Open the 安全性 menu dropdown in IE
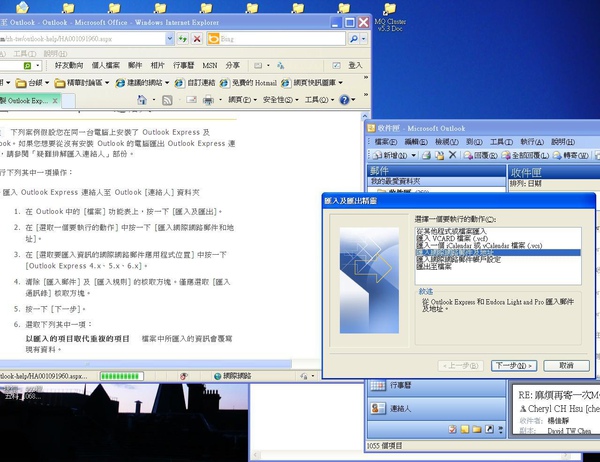 point(280,100)
